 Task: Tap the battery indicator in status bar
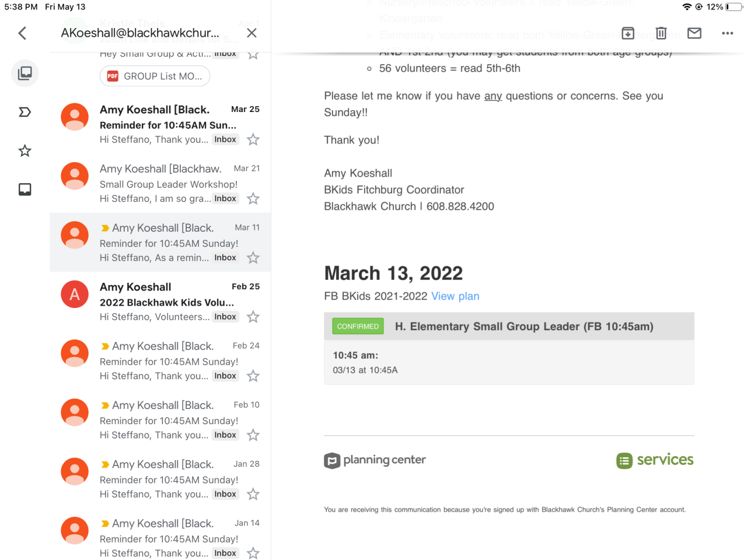point(734,7)
